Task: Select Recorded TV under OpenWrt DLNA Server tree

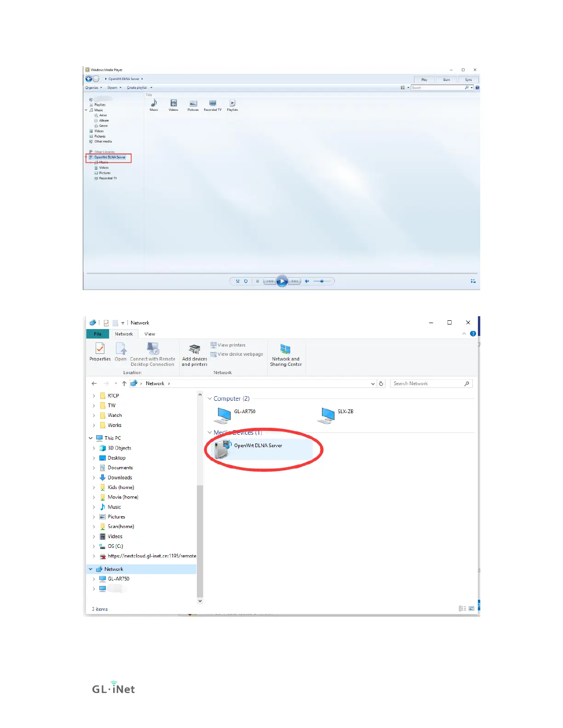Action: coord(108,178)
